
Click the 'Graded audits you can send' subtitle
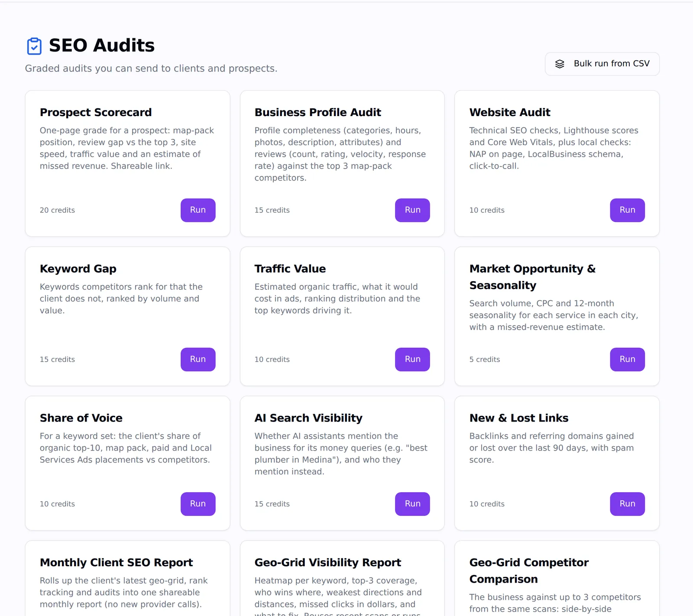click(151, 68)
